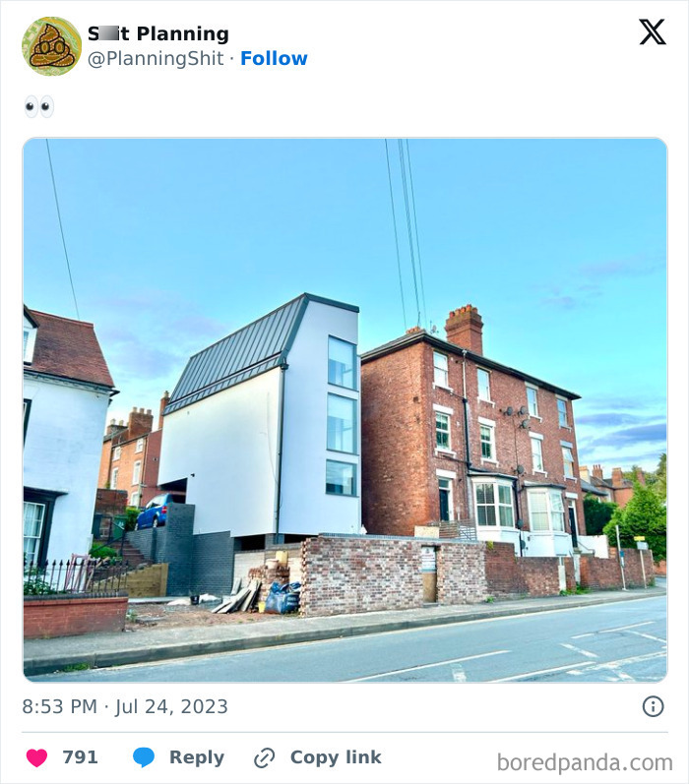Click the chain link copy icon
Viewport: 689px width, 784px height.
click(x=264, y=758)
